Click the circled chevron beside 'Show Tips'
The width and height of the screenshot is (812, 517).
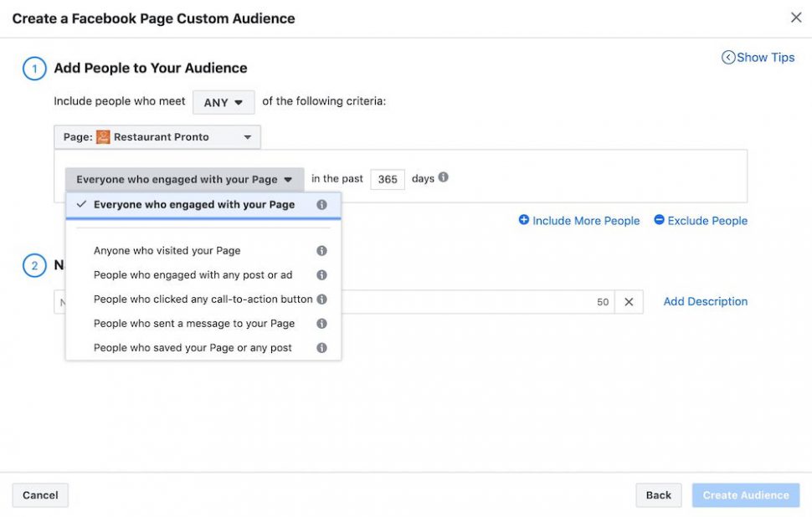point(727,57)
